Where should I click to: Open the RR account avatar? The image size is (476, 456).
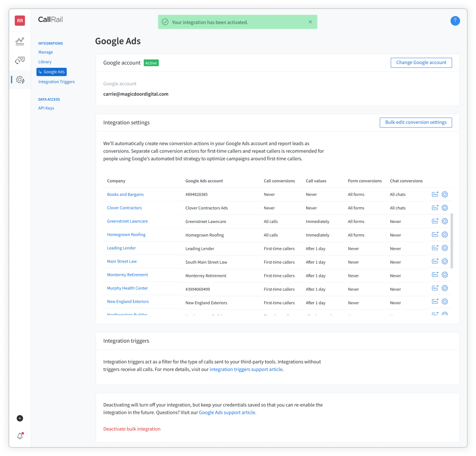[20, 21]
